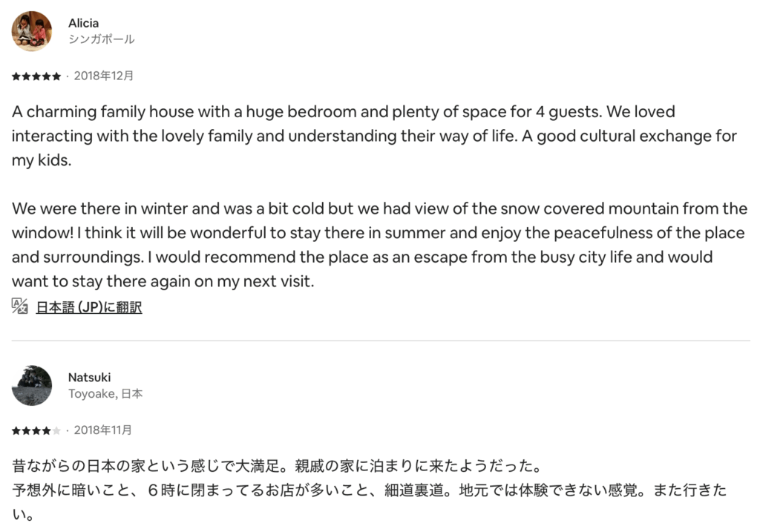Click the 2018年11月 review date
The width and height of the screenshot is (760, 532).
pos(103,430)
